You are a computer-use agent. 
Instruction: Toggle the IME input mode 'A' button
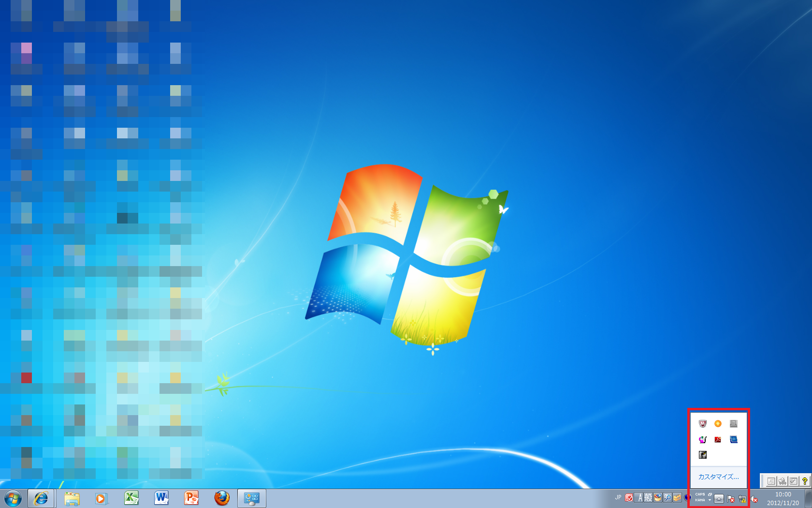pyautogui.click(x=640, y=497)
